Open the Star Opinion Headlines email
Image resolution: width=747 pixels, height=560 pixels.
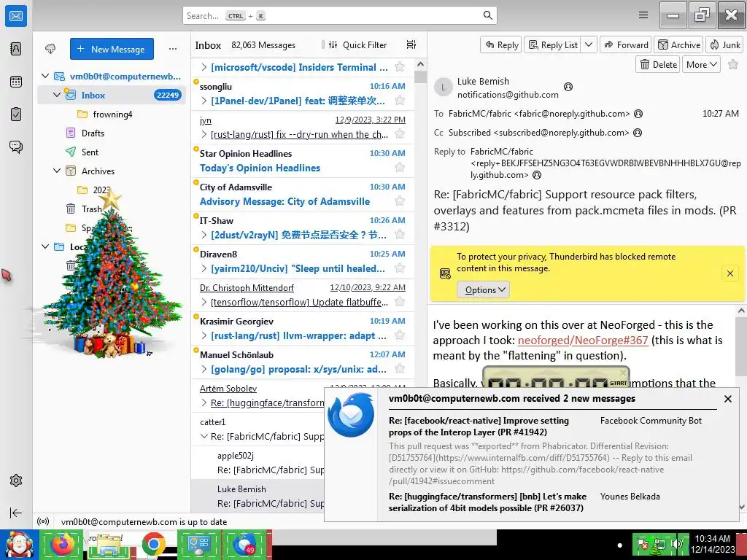pos(303,161)
